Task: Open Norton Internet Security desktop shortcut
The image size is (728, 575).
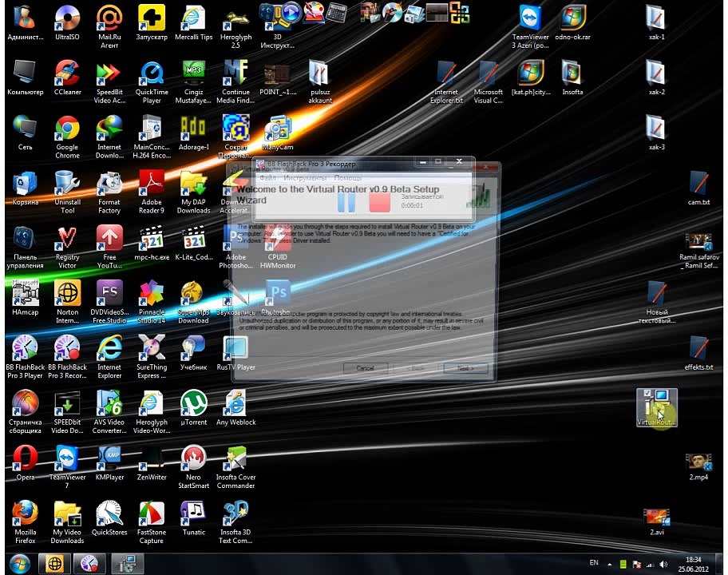Action: (x=67, y=301)
